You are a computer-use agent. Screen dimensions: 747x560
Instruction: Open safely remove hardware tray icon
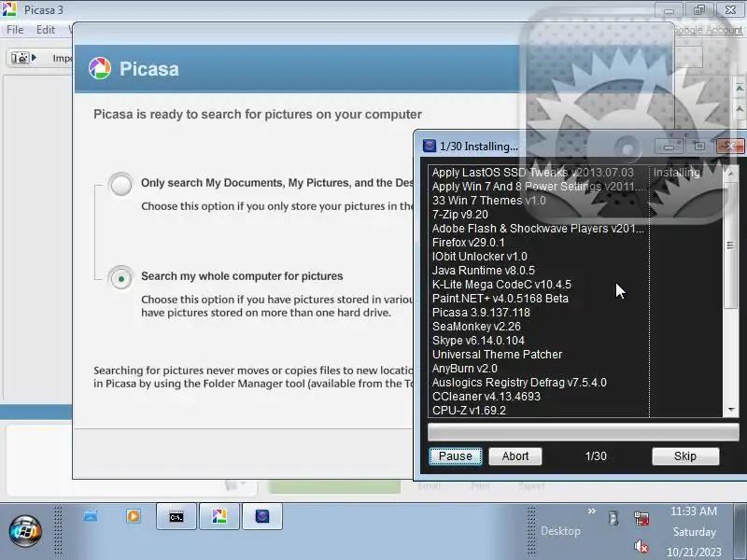[613, 518]
